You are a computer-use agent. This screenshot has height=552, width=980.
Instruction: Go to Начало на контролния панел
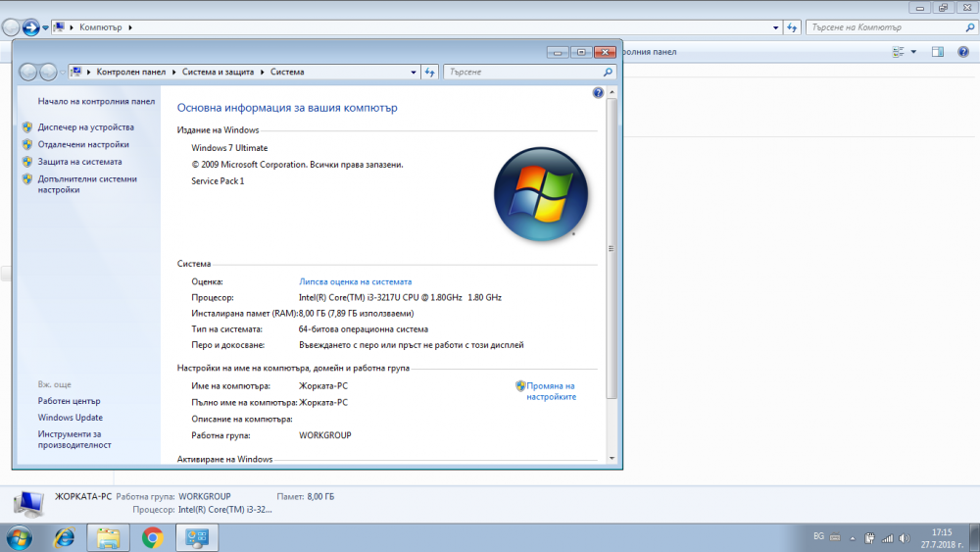96,101
